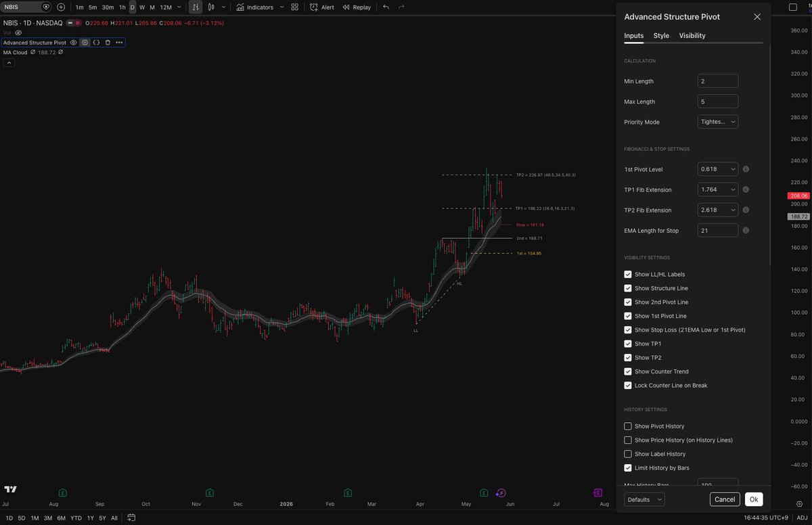The image size is (812, 525).
Task: Open TP2 Fib Extension 2.618 dropdown
Action: (x=718, y=210)
